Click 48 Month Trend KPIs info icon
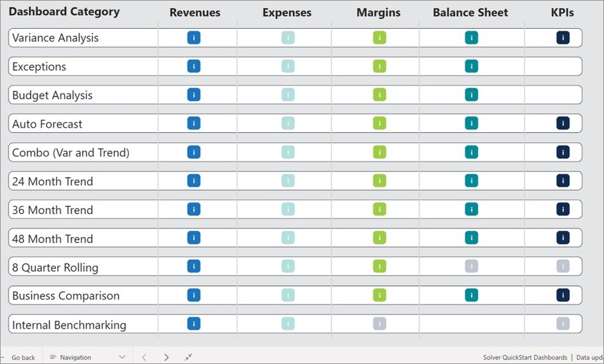 click(x=563, y=238)
